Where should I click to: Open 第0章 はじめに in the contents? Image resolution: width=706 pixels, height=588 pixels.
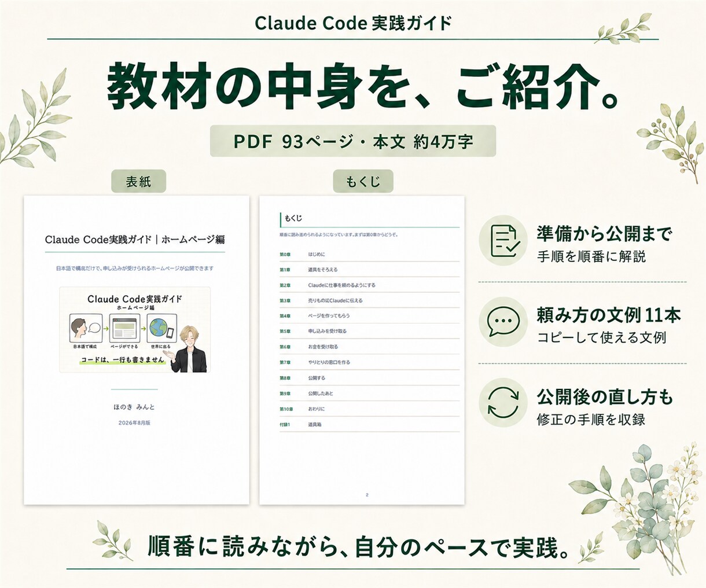point(369,254)
